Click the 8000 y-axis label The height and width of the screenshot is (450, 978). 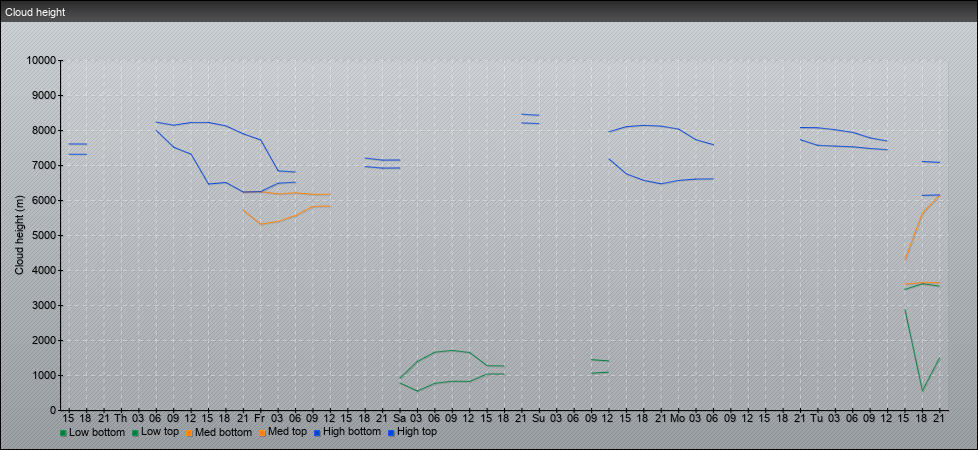44,130
